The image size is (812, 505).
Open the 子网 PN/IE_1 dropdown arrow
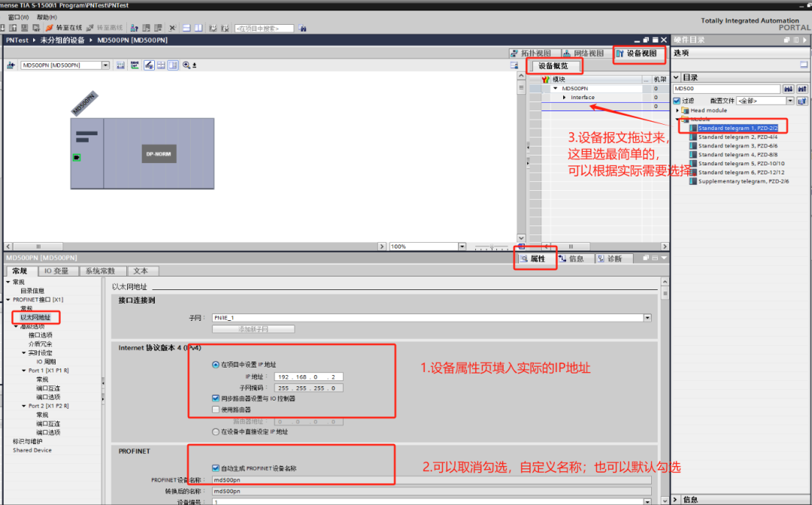point(647,318)
